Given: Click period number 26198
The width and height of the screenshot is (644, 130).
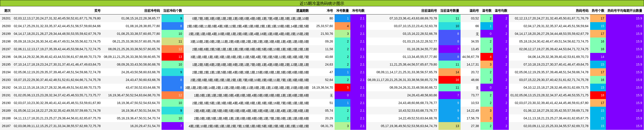Looking at the screenshot, I should [6, 41].
